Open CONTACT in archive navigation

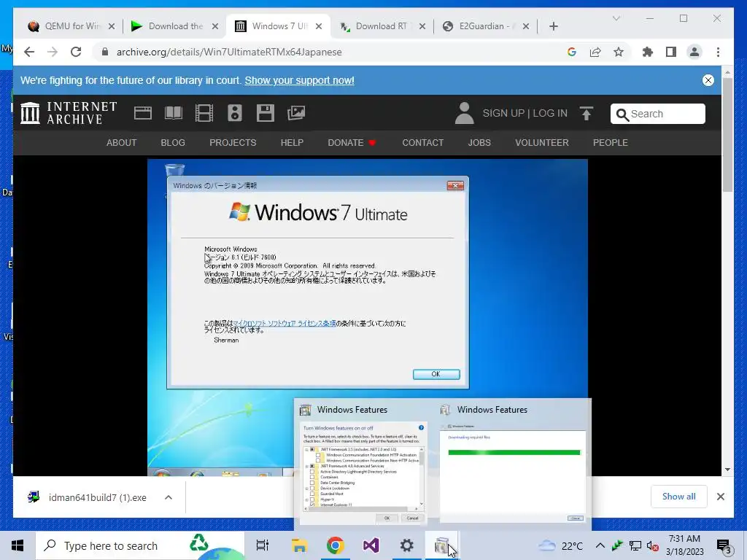[422, 143]
